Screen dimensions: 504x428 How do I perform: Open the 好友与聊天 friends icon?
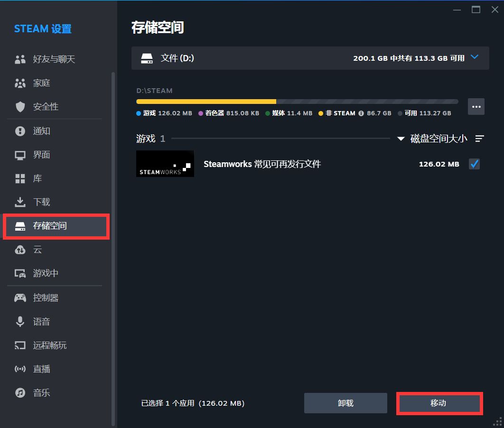point(20,59)
